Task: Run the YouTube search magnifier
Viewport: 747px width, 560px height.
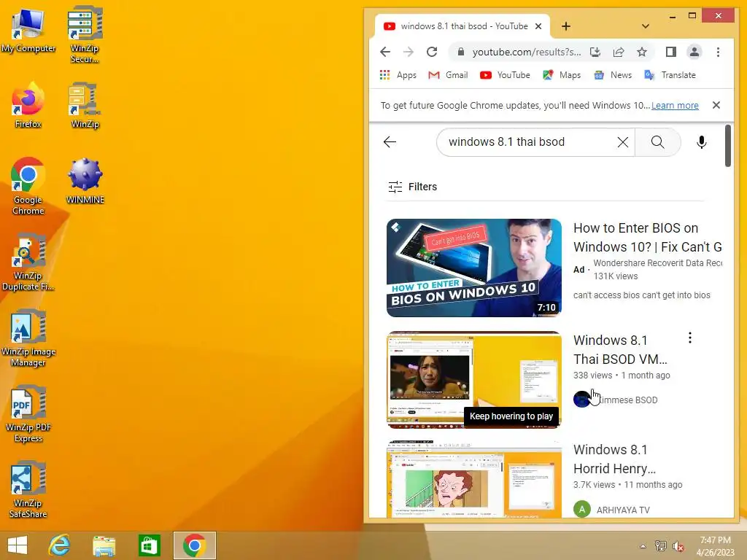Action: [x=657, y=142]
